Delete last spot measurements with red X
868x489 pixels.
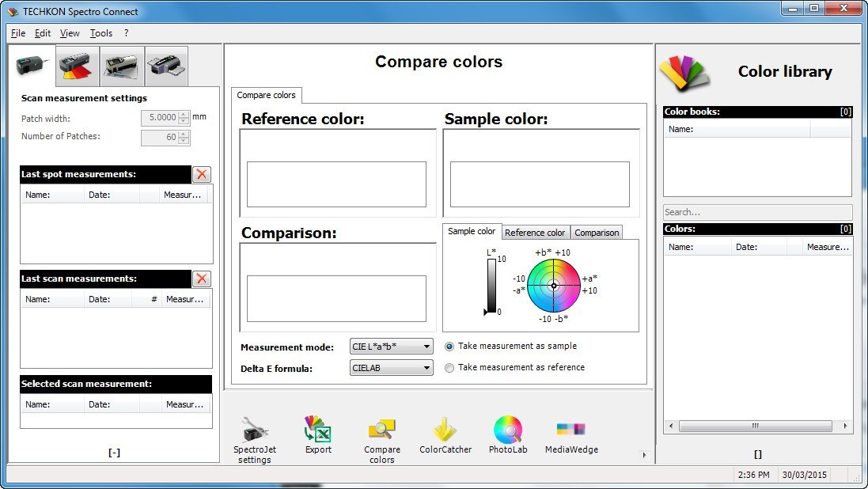coord(202,174)
